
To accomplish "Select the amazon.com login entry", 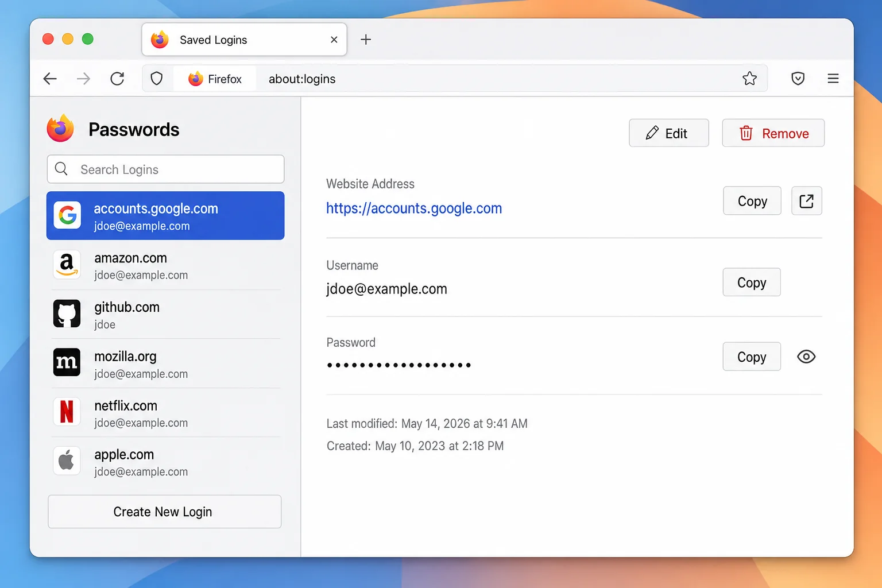I will point(165,265).
